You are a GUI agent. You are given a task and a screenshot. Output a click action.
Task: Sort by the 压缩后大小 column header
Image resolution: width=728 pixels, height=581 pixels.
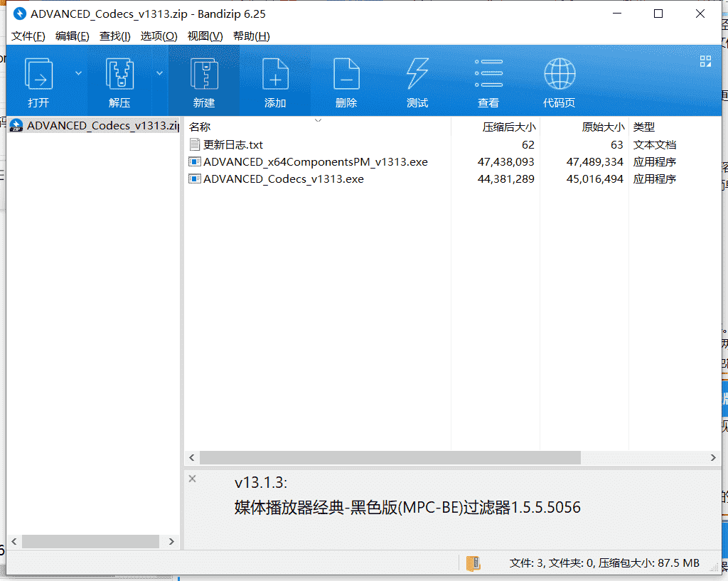tap(496, 127)
